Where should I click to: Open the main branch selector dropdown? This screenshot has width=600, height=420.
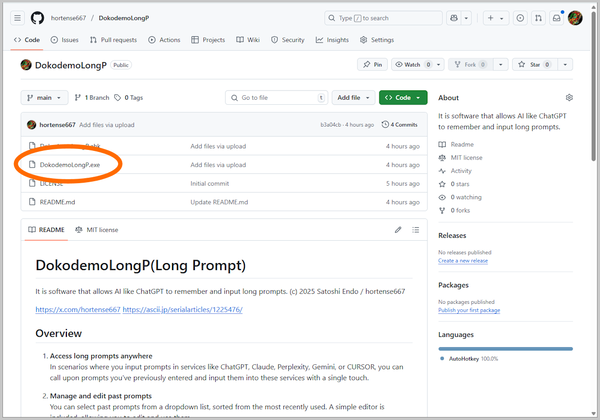[x=44, y=98]
